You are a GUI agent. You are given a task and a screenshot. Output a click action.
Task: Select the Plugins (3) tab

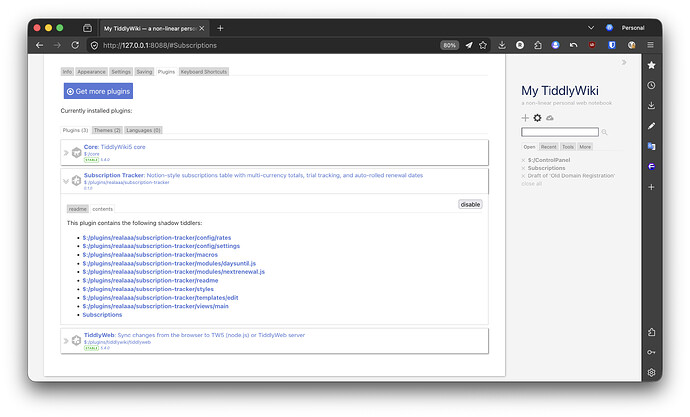[75, 130]
